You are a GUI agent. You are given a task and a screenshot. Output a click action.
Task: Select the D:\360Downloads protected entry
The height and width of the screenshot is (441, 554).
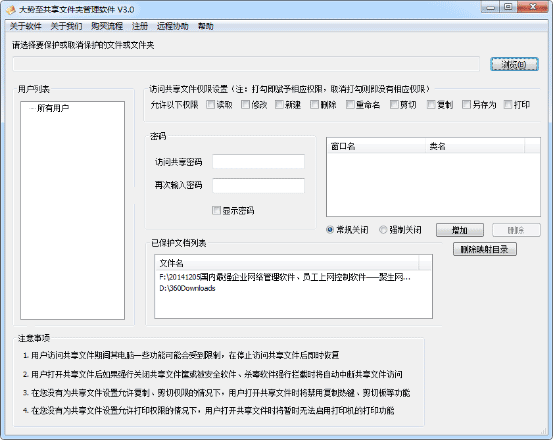coord(187,288)
